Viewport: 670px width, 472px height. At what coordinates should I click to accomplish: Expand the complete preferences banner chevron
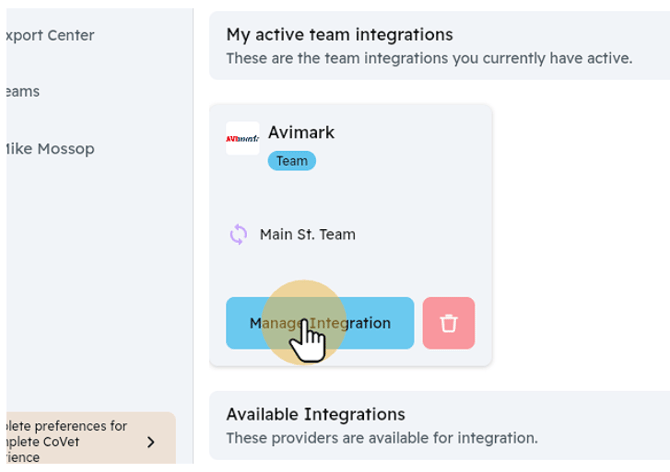pyautogui.click(x=151, y=441)
